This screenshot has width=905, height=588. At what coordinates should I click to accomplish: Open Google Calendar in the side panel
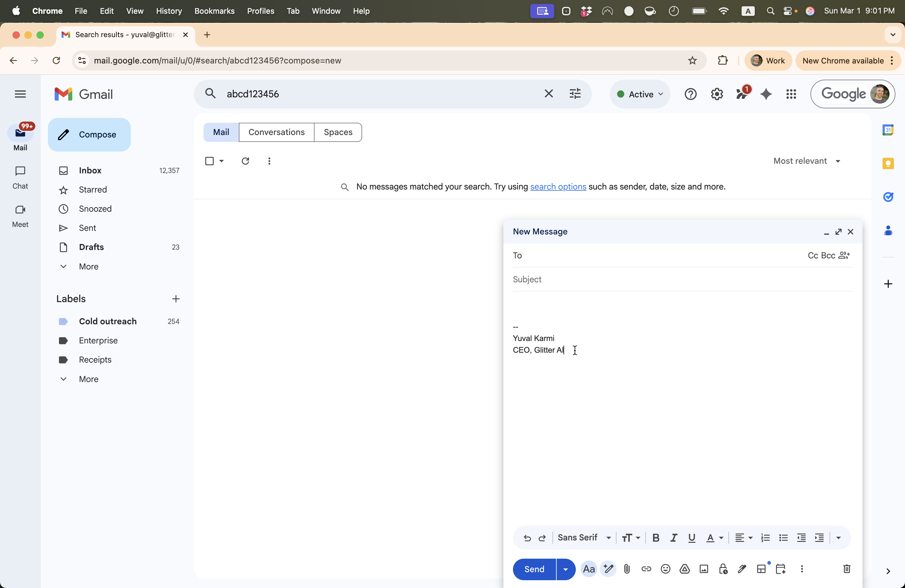point(889,130)
